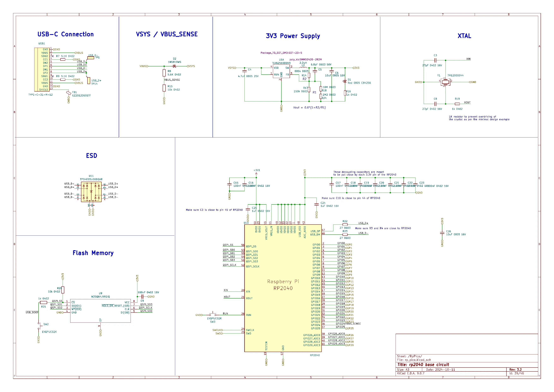
Task: Click the R20 pull-up resistor reference
Action: click(59, 288)
